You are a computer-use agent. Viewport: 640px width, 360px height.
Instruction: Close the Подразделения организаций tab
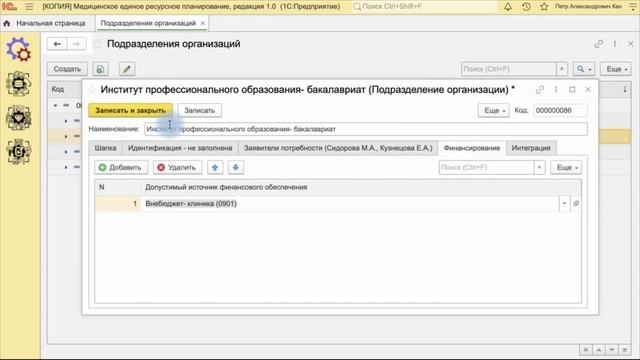tap(202, 23)
